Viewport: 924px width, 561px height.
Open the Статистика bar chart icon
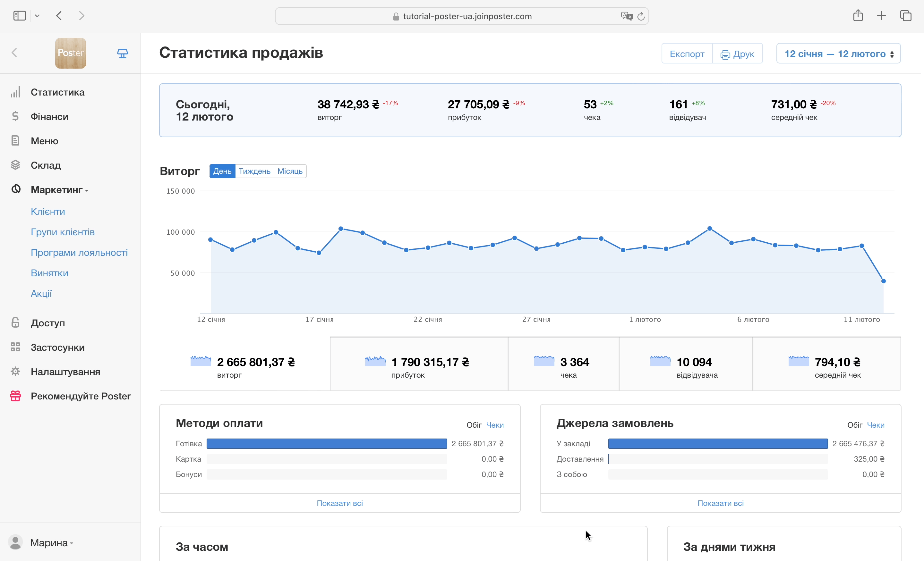[x=15, y=92]
